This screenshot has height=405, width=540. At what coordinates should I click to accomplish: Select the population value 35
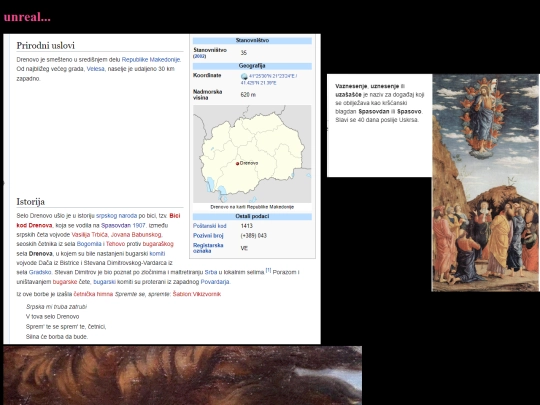click(x=243, y=53)
